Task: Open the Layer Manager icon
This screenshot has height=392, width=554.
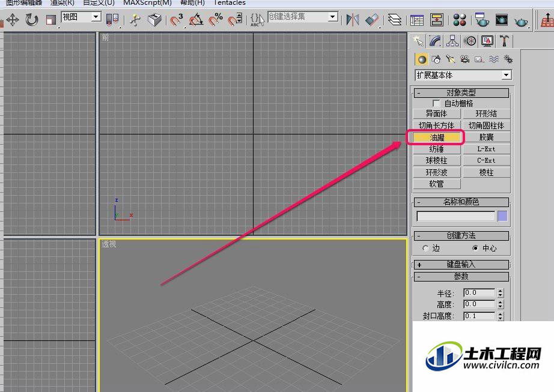Action: point(395,20)
